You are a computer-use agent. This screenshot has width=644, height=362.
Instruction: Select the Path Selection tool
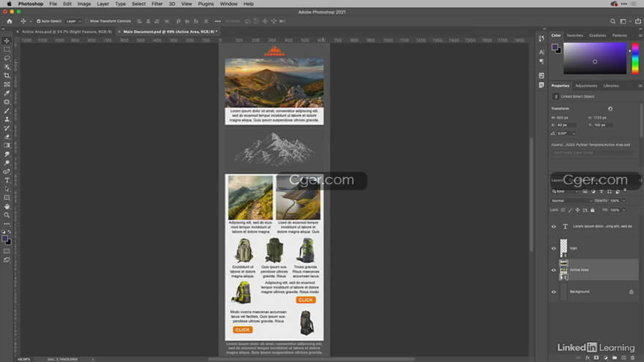(x=7, y=189)
